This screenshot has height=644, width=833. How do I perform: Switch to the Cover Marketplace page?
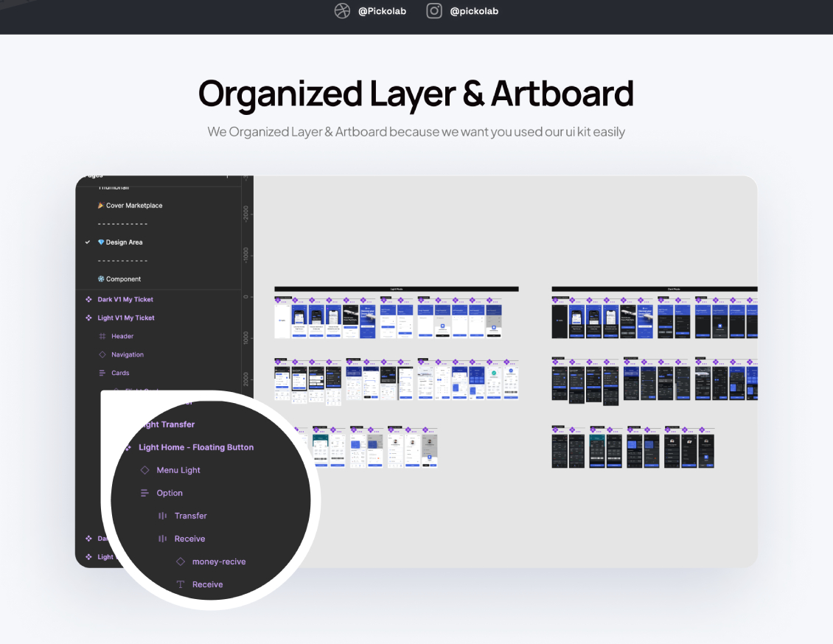pyautogui.click(x=133, y=206)
